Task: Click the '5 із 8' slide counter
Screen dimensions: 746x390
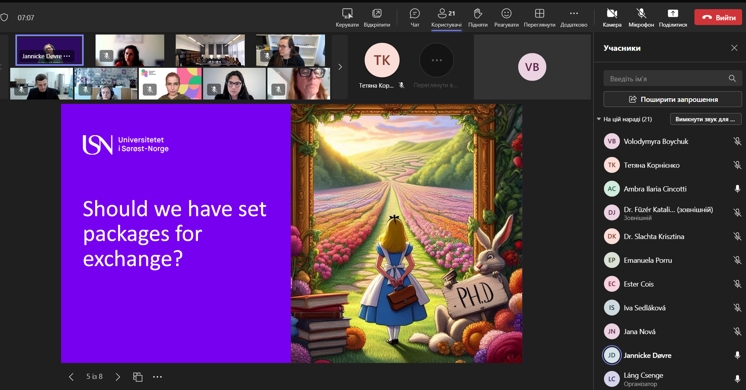Action: tap(94, 377)
